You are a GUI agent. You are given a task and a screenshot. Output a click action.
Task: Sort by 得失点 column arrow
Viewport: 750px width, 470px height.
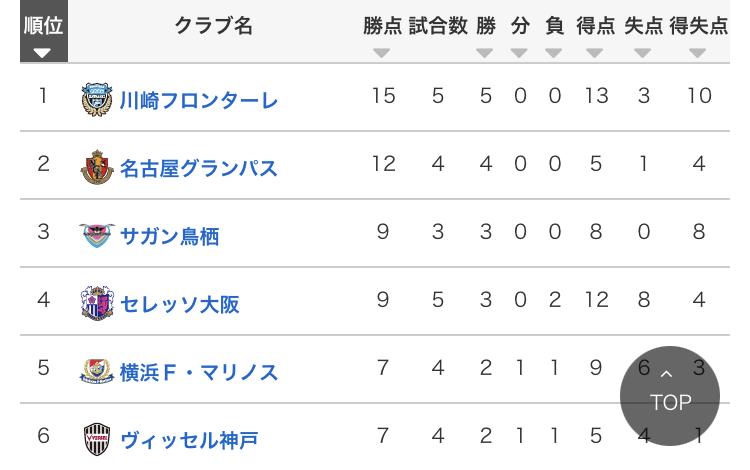(698, 53)
